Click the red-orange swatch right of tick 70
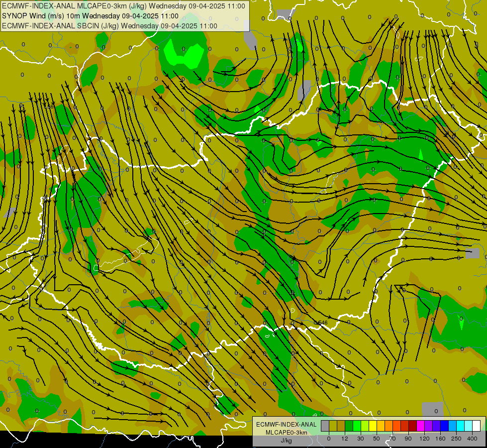This screenshot has width=487, height=448. click(x=397, y=426)
